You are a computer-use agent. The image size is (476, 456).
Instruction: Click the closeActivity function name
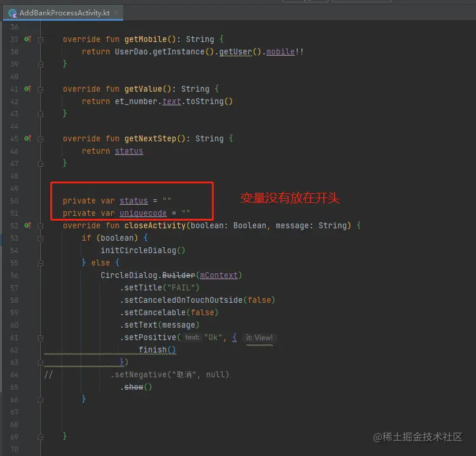(x=155, y=225)
